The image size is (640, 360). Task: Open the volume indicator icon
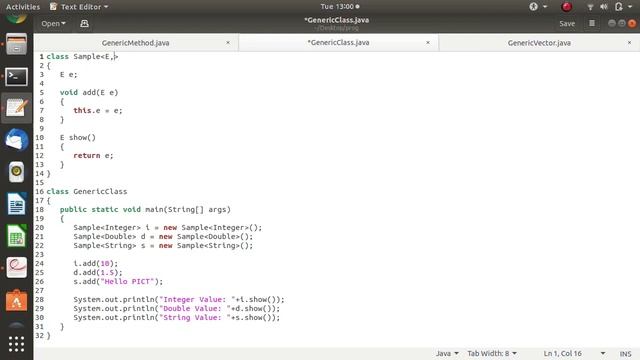coord(604,7)
